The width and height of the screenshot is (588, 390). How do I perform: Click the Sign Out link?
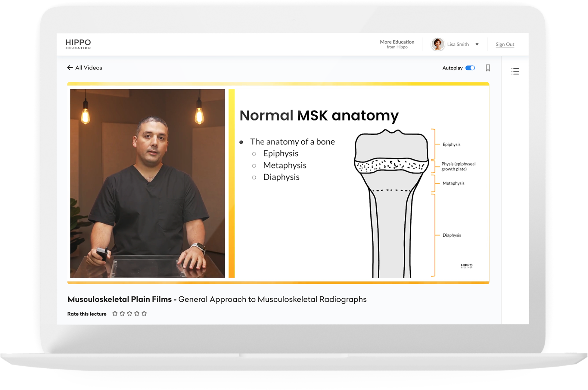click(x=505, y=44)
